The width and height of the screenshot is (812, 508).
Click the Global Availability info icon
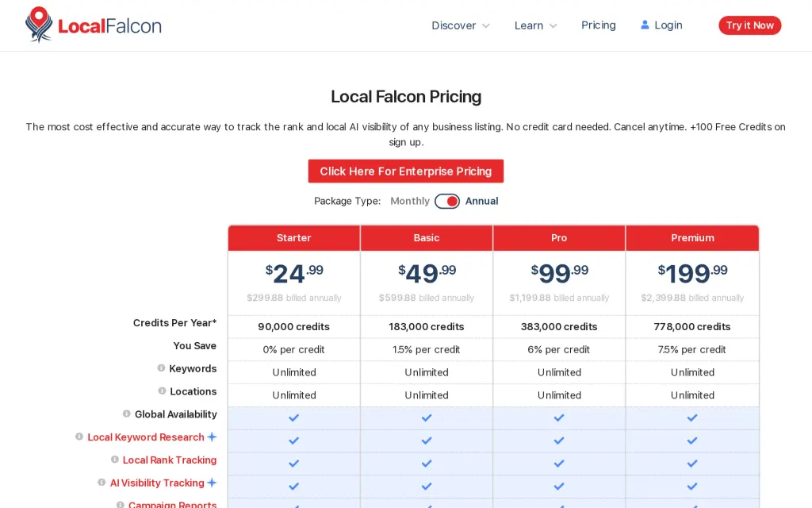126,414
